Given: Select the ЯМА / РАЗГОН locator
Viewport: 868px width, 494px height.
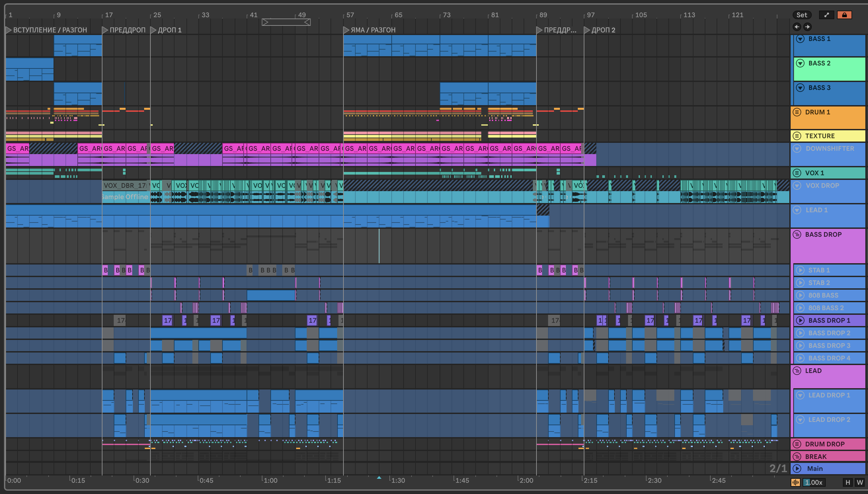Looking at the screenshot, I should point(370,30).
